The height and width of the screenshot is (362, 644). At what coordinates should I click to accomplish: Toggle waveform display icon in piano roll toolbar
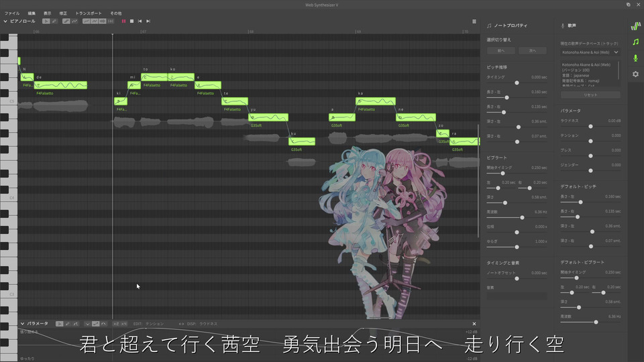coord(102,21)
